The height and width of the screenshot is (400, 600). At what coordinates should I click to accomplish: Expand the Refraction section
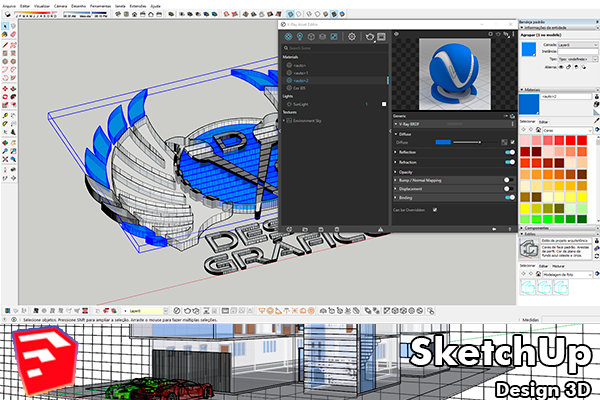point(396,162)
